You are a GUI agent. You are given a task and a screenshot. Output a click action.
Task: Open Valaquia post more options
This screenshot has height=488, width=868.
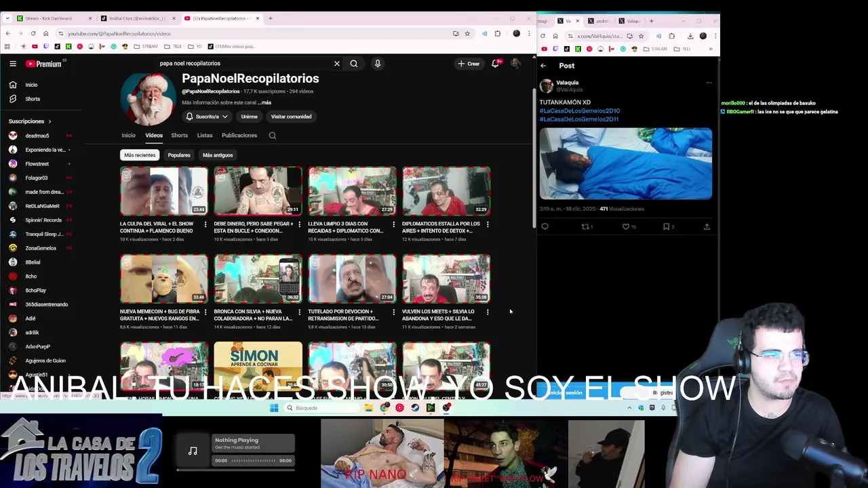(x=709, y=83)
